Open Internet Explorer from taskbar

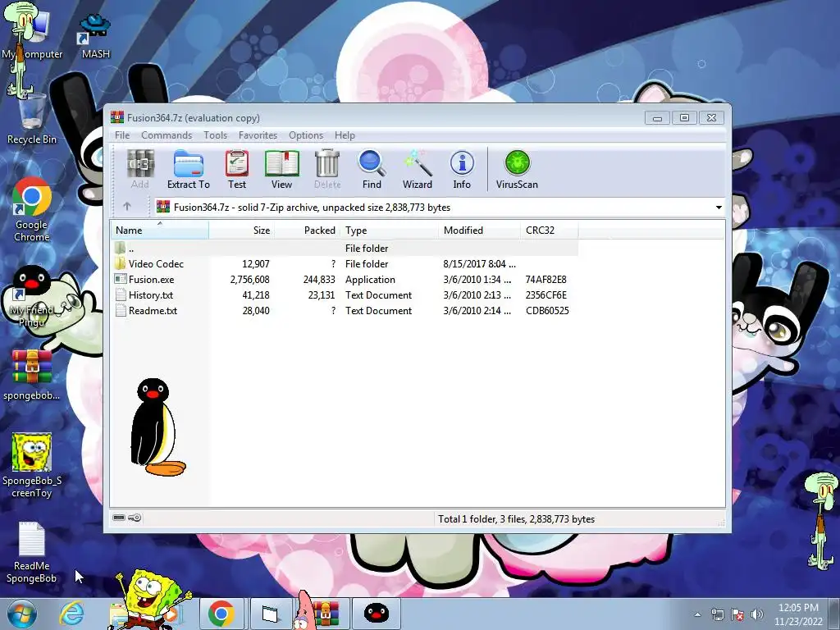coord(72,614)
